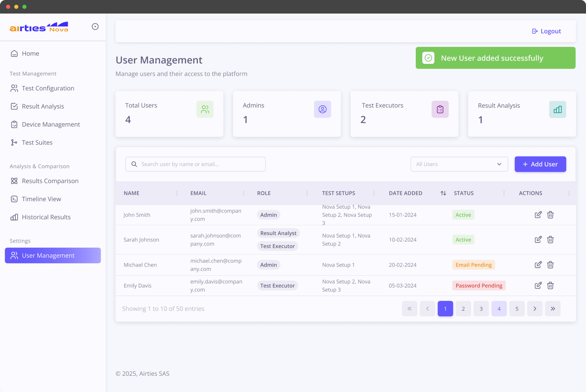Click the STATUS column header
This screenshot has width=586, height=392.
click(x=464, y=193)
